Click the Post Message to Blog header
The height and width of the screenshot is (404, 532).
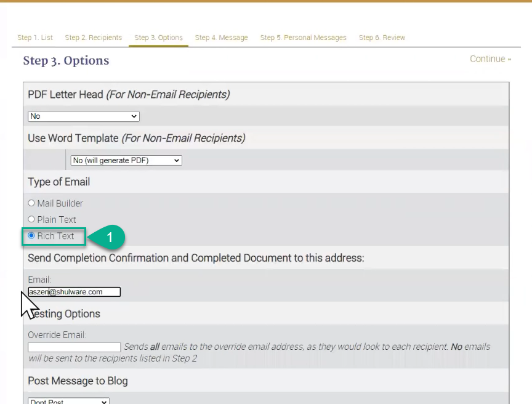(x=78, y=381)
